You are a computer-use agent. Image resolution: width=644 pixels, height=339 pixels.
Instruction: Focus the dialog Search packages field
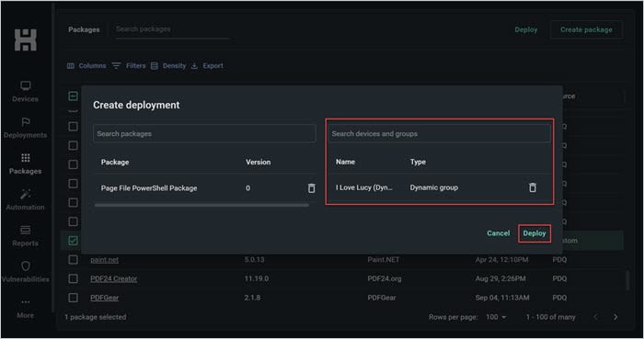(x=204, y=133)
